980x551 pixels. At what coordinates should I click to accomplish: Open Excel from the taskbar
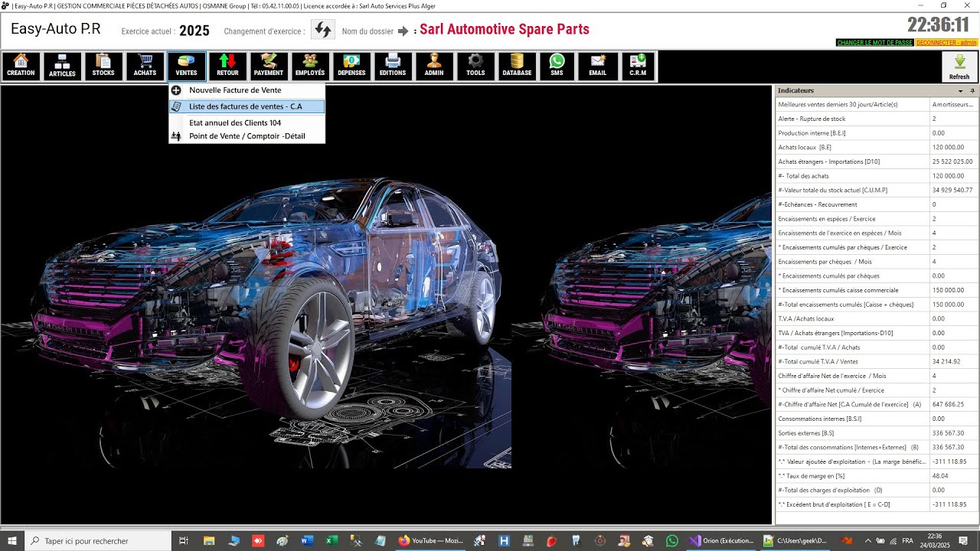coord(332,540)
